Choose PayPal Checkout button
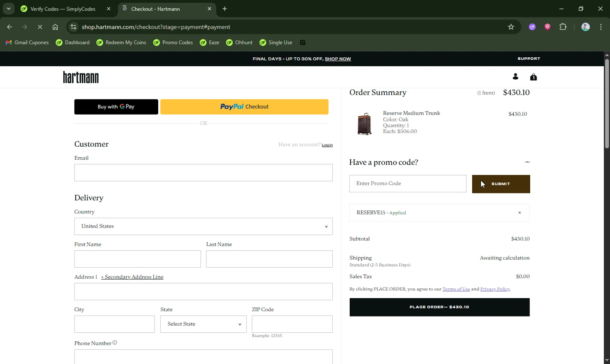610x364 pixels. coord(244,107)
